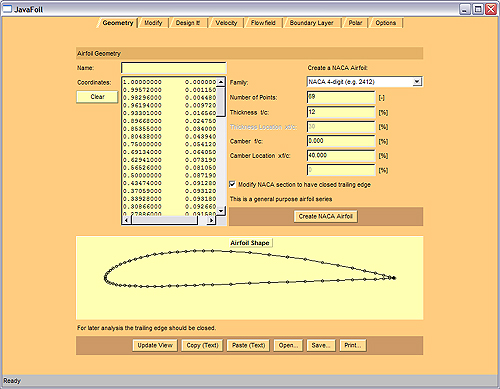Click the Print... button
The height and width of the screenshot is (389, 500).
coord(353,345)
